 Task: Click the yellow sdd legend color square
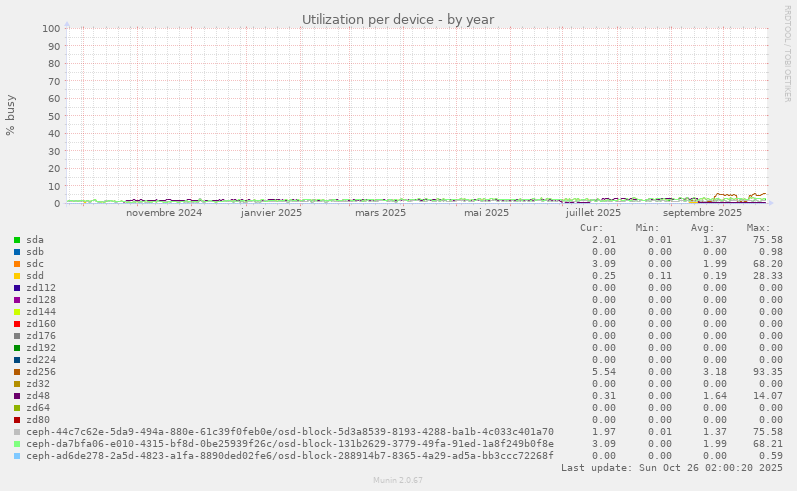[x=17, y=276]
